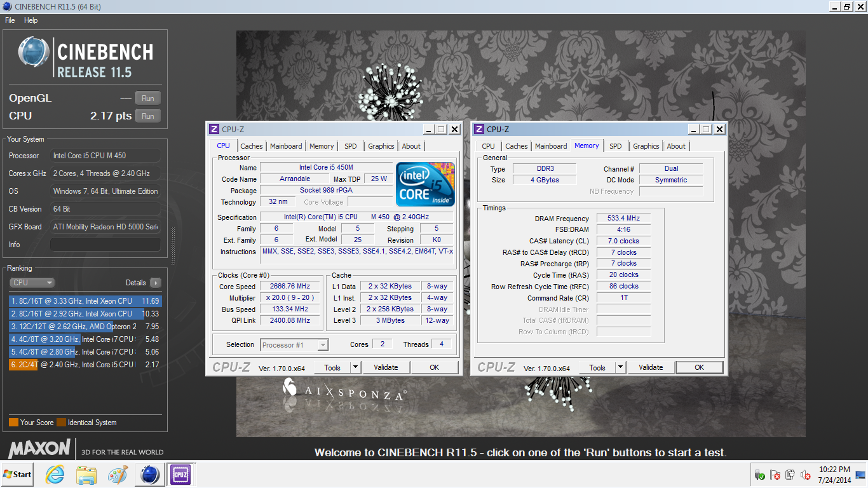Select ranking row 8C/16T @ 2.92 GHz Xeon
Viewport: 868px width, 488px height.
point(85,314)
